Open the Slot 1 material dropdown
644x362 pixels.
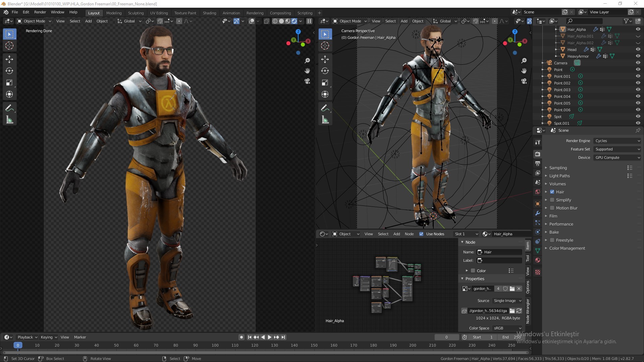(466, 234)
